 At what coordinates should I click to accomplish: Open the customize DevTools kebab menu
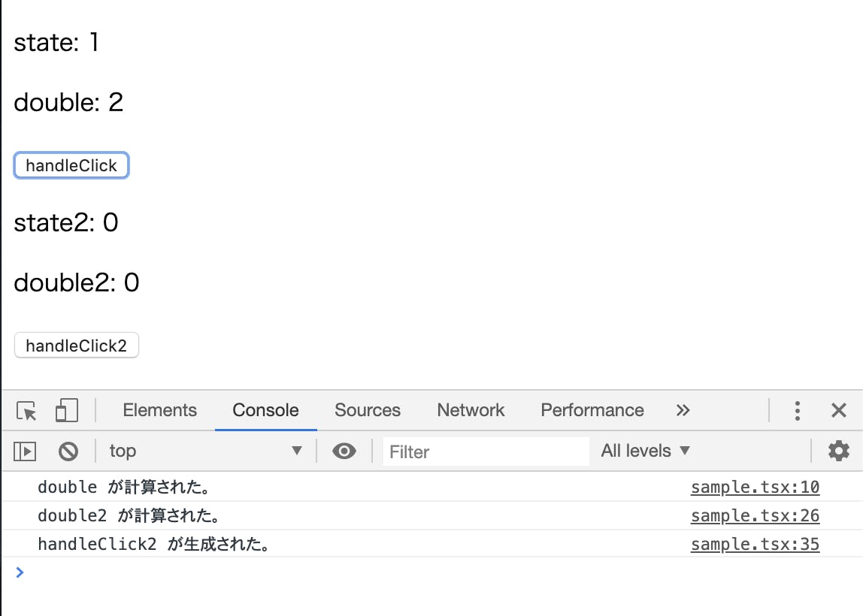797,410
